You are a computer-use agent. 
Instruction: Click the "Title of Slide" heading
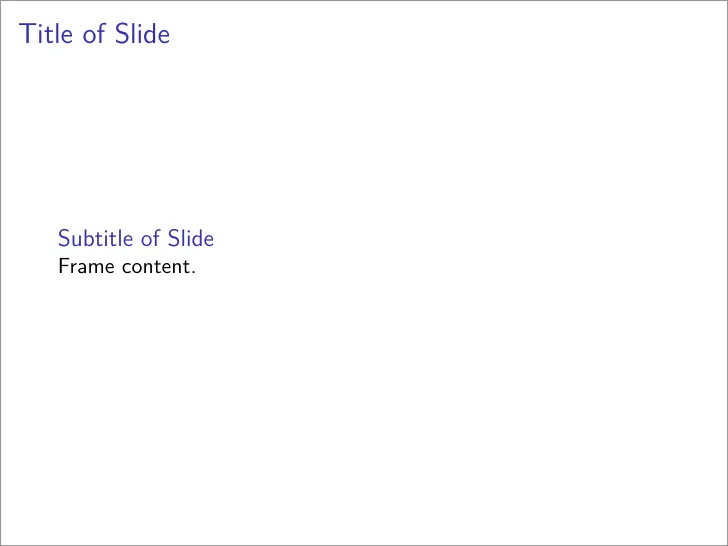tap(94, 34)
